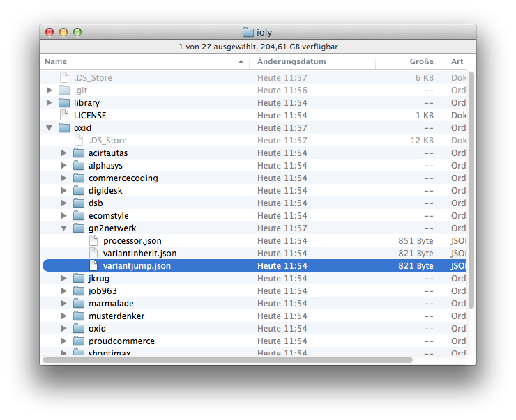The width and height of the screenshot is (516, 420).
Task: Click the dsb folder icon
Action: (x=79, y=203)
